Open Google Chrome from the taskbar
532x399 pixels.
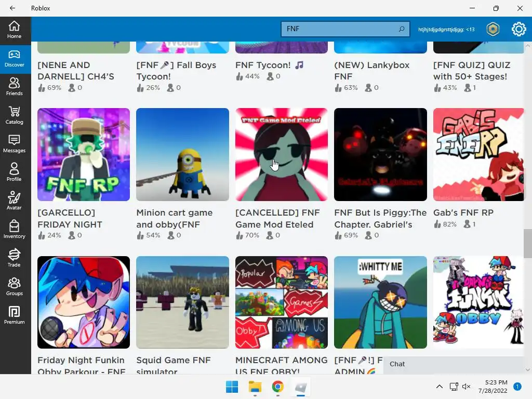click(x=277, y=387)
